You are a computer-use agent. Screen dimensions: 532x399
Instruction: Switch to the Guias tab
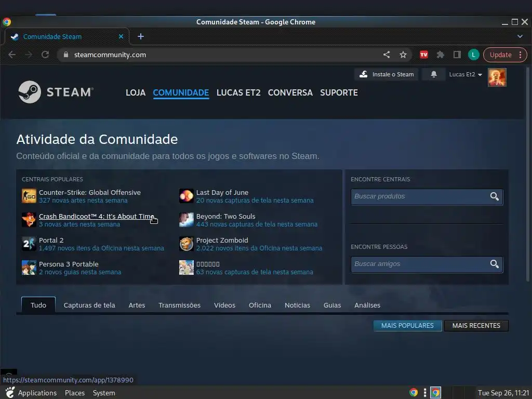[332, 305]
